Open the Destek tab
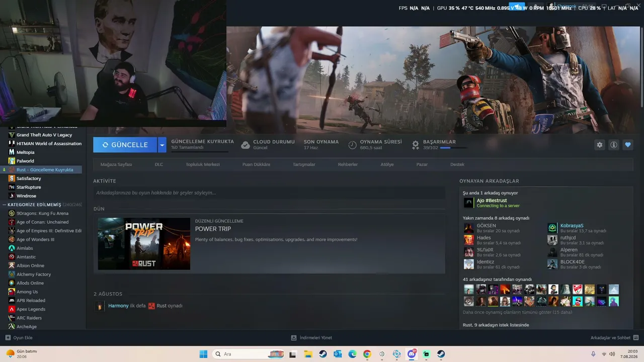The image size is (644, 362). pyautogui.click(x=457, y=164)
